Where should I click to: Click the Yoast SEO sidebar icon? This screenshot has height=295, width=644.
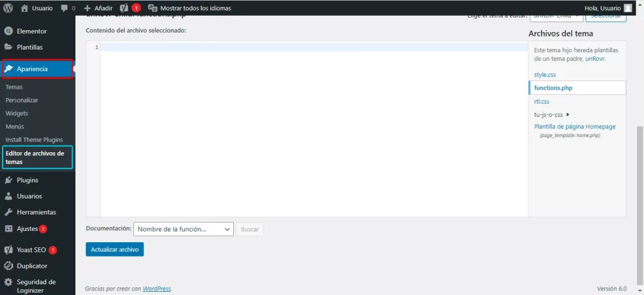click(x=8, y=250)
